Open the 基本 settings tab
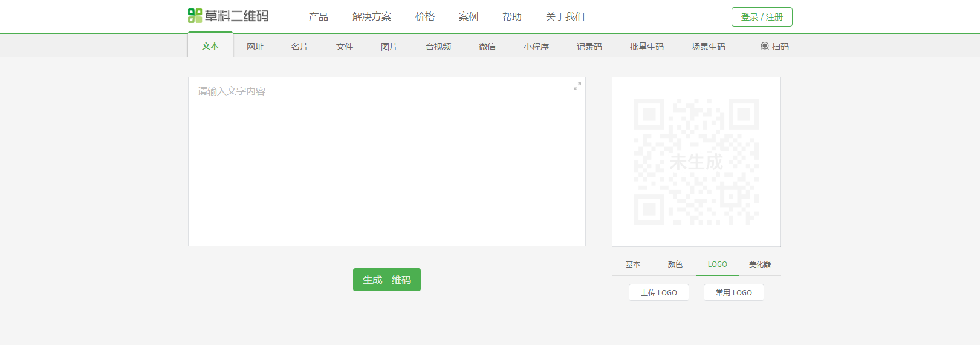Screen dimensions: 980x348 pos(633,264)
